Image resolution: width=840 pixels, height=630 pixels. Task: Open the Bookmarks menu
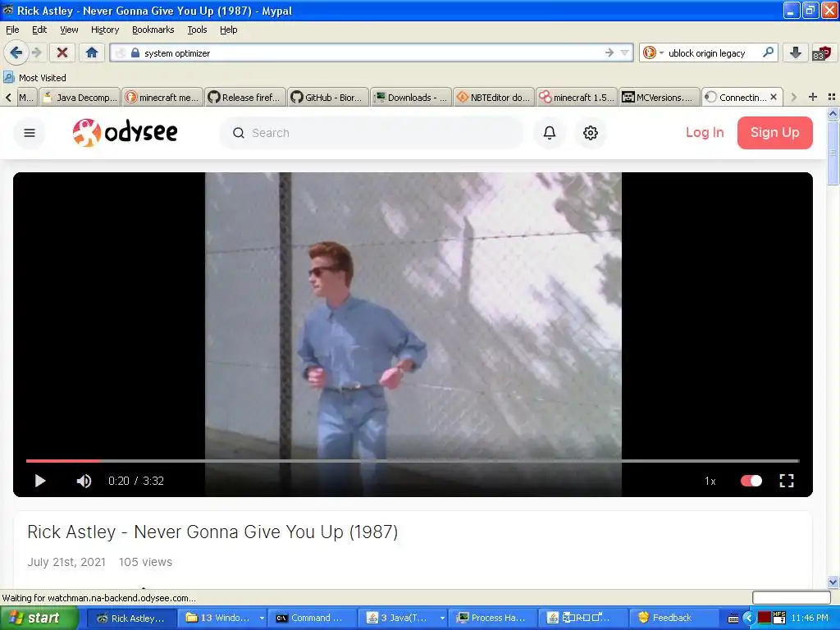tap(153, 30)
